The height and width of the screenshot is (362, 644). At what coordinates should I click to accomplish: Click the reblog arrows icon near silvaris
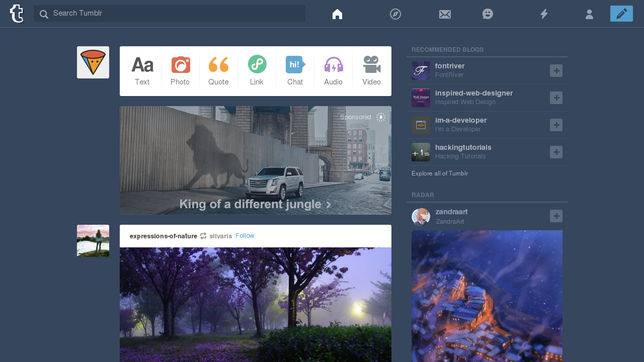click(x=203, y=236)
